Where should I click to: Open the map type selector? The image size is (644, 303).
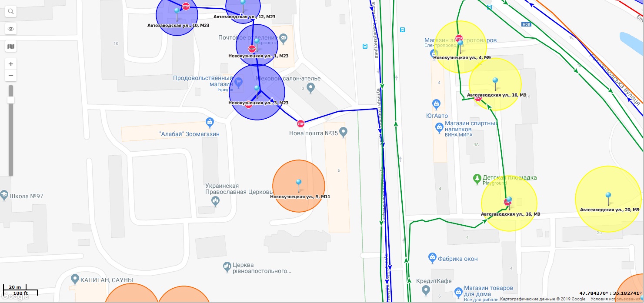tap(11, 47)
